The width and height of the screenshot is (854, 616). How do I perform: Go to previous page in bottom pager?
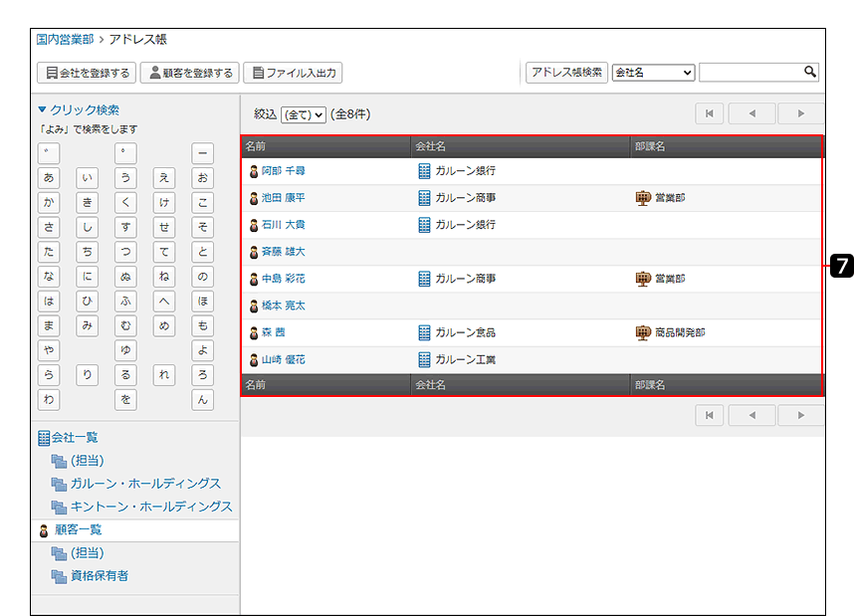751,416
